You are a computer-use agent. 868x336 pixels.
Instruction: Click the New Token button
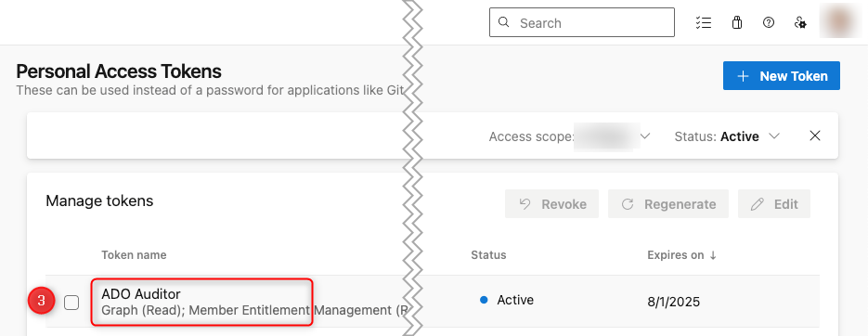coord(781,76)
